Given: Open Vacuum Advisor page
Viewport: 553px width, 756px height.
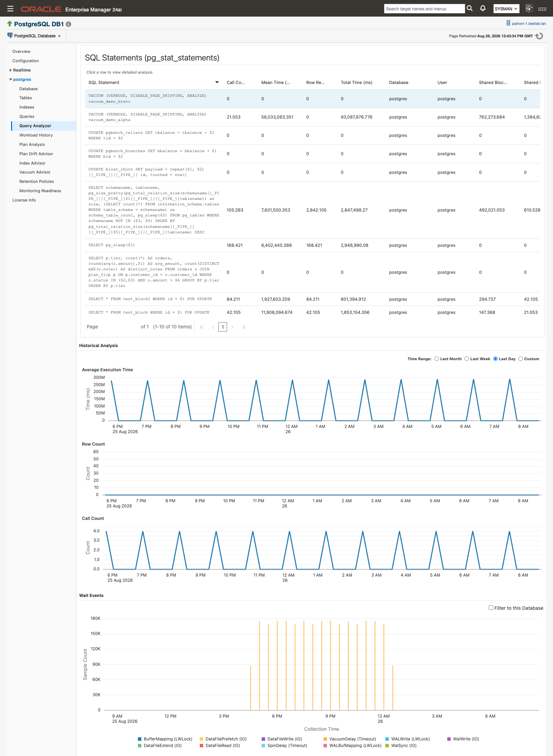Looking at the screenshot, I should 35,172.
